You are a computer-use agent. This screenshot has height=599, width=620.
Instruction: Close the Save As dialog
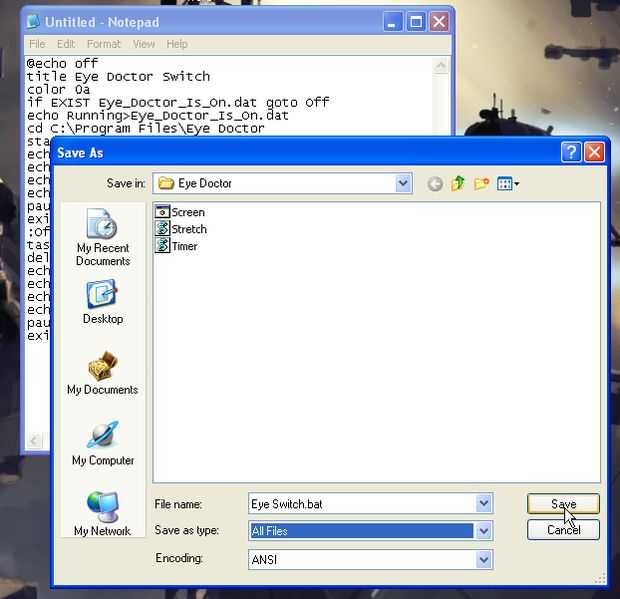[594, 152]
